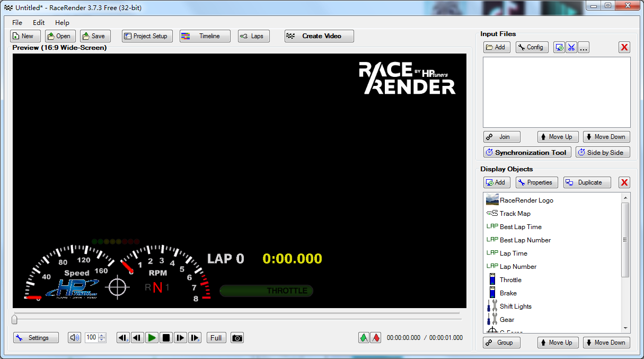Open the Edit menu
This screenshot has height=359, width=644.
point(39,23)
